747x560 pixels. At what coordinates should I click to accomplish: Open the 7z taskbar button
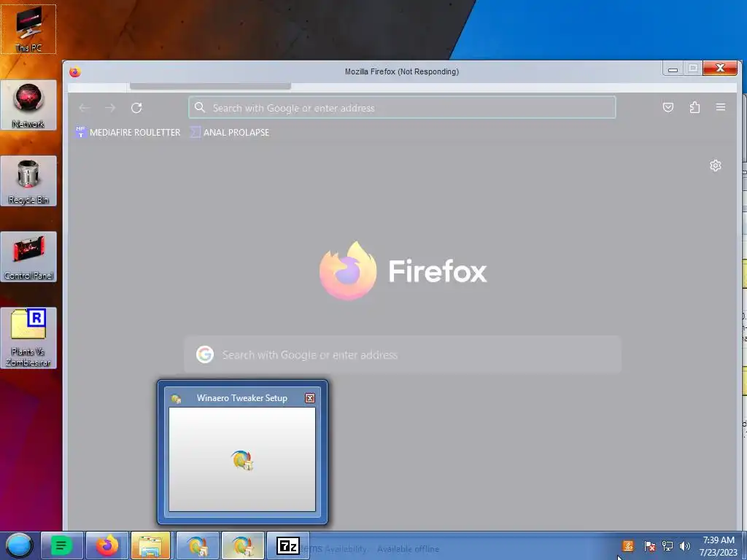click(x=287, y=545)
